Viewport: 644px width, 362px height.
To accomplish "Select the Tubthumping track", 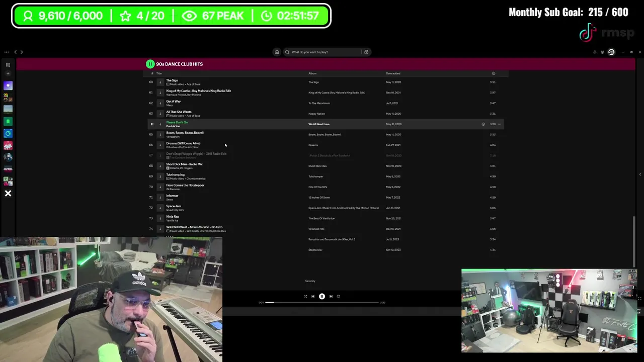I will (176, 175).
